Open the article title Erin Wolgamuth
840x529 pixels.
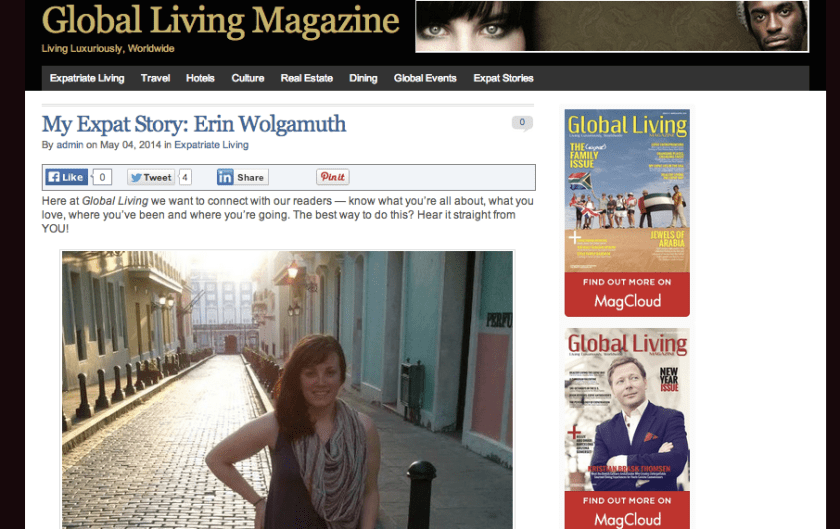click(194, 124)
